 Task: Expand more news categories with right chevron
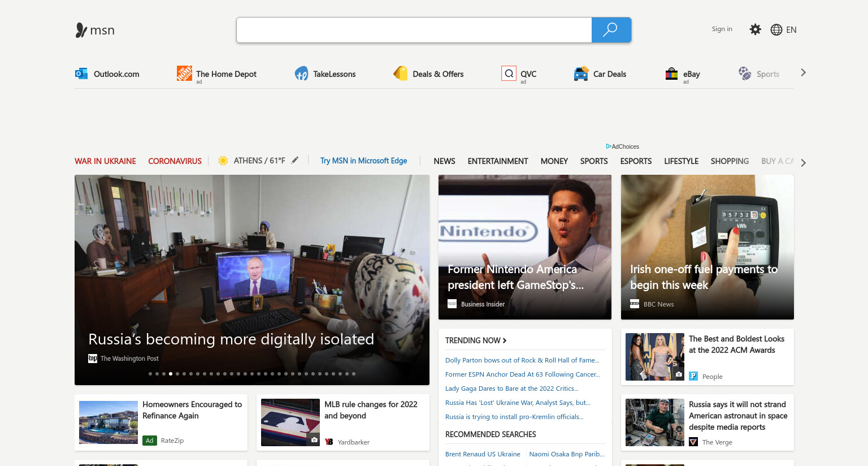[803, 163]
